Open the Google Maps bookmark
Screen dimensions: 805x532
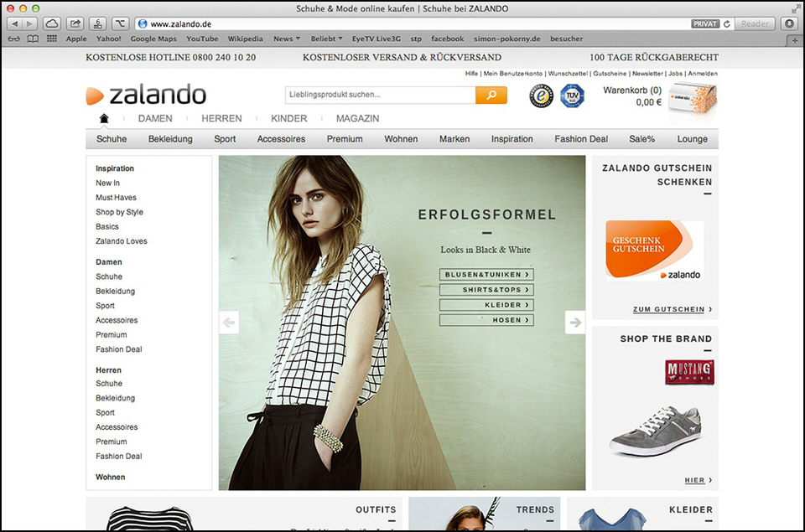(153, 39)
